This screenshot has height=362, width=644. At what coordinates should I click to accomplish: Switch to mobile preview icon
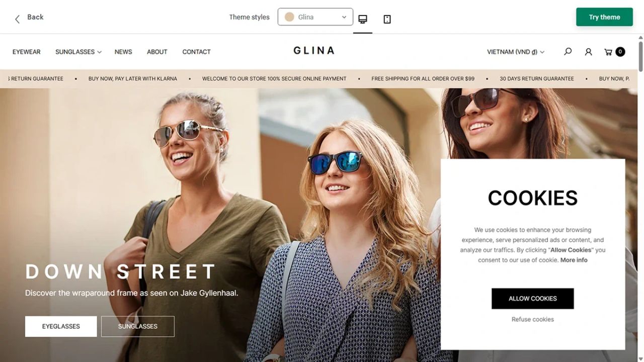pos(387,19)
